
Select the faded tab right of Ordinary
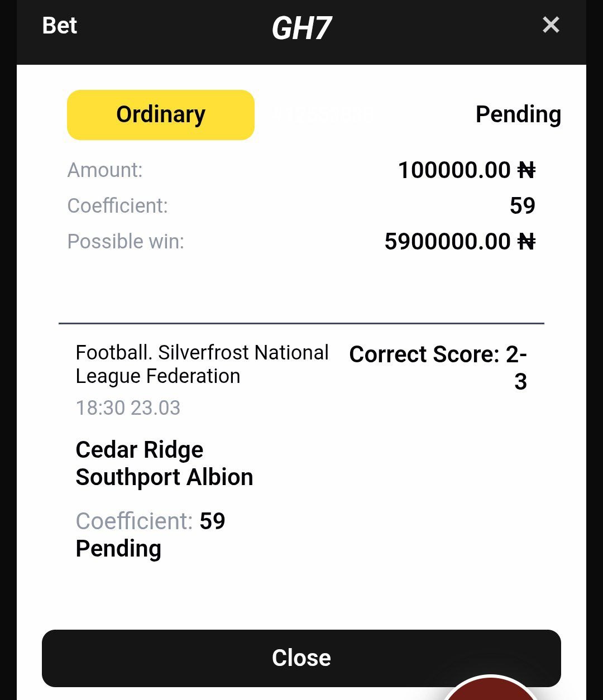pos(324,114)
